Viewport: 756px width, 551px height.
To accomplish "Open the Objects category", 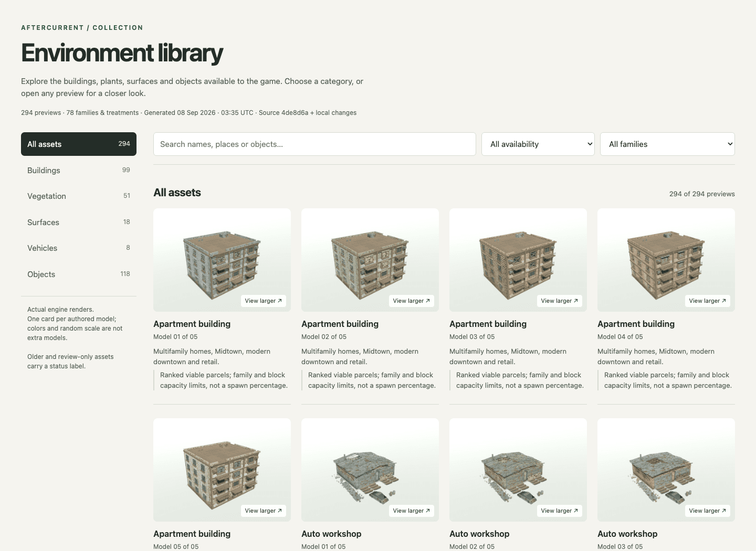I will (79, 274).
